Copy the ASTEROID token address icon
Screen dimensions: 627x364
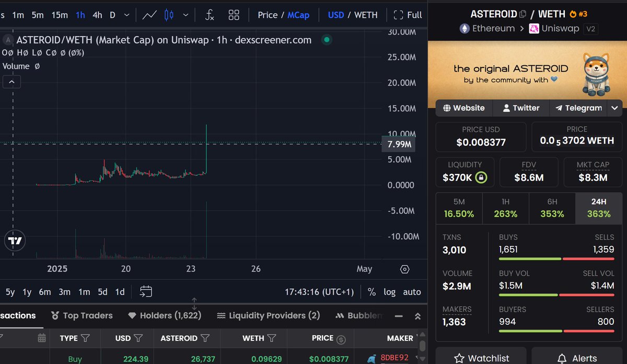coord(522,14)
